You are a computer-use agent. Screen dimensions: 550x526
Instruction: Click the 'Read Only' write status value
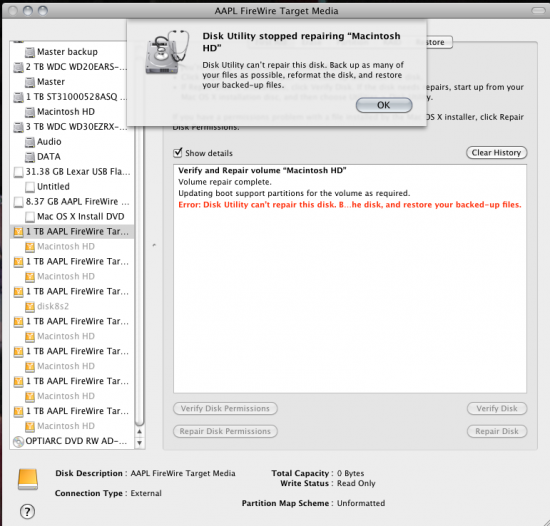click(356, 483)
